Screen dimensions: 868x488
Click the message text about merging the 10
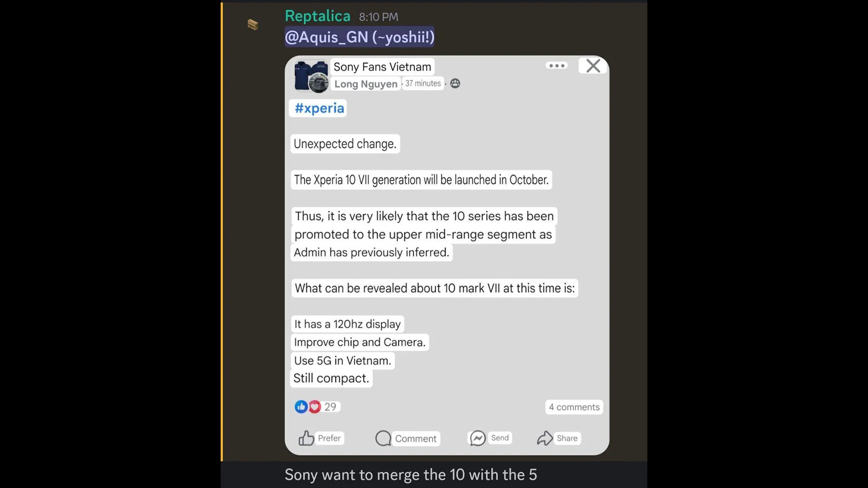(x=410, y=475)
